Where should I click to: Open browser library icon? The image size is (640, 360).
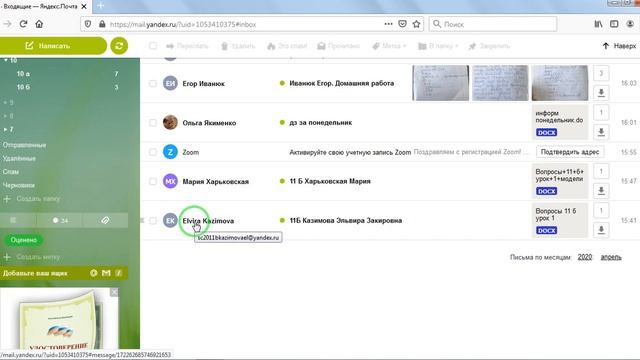click(598, 24)
